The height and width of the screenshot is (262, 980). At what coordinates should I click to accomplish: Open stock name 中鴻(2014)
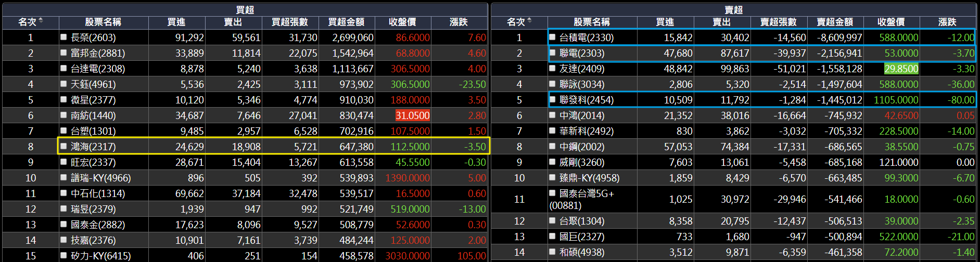coord(582,115)
